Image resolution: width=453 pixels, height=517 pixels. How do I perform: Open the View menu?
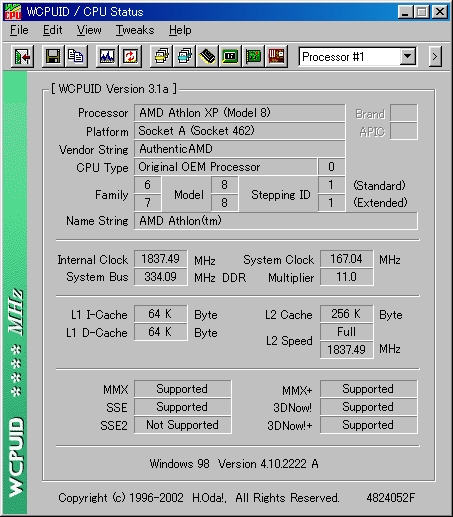(89, 30)
